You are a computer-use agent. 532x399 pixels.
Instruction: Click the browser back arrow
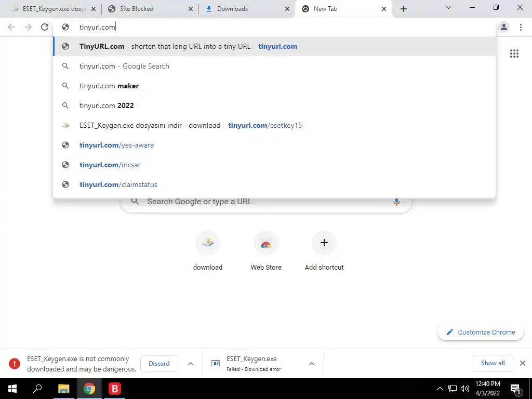click(x=11, y=27)
